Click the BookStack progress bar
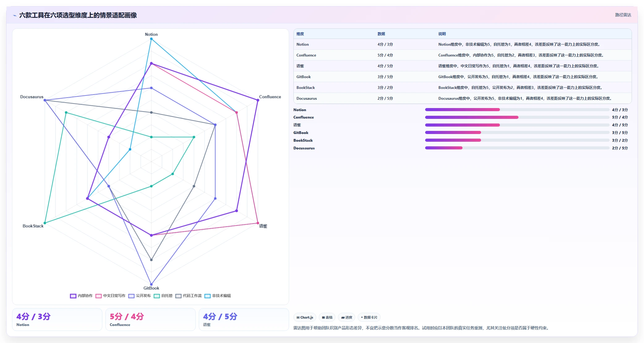The width and height of the screenshot is (644, 343). pyautogui.click(x=517, y=140)
